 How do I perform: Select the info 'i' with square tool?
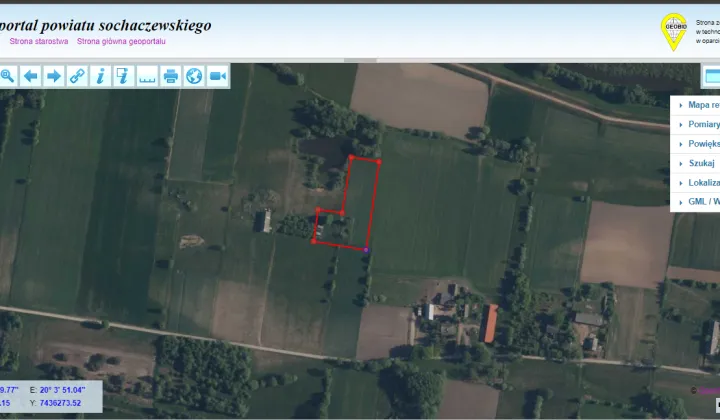coord(124,76)
